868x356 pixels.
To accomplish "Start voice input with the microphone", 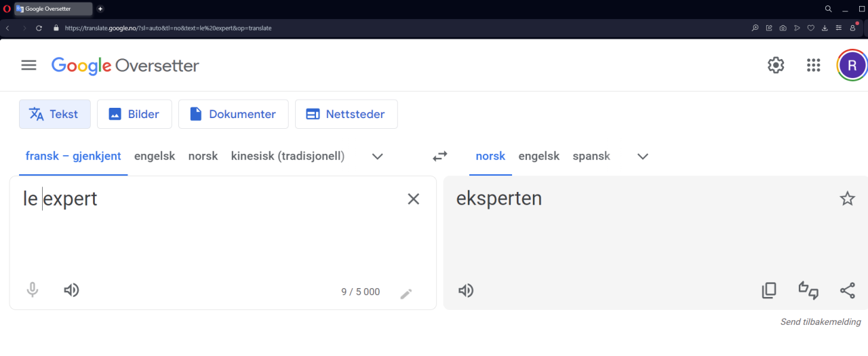I will coord(32,290).
